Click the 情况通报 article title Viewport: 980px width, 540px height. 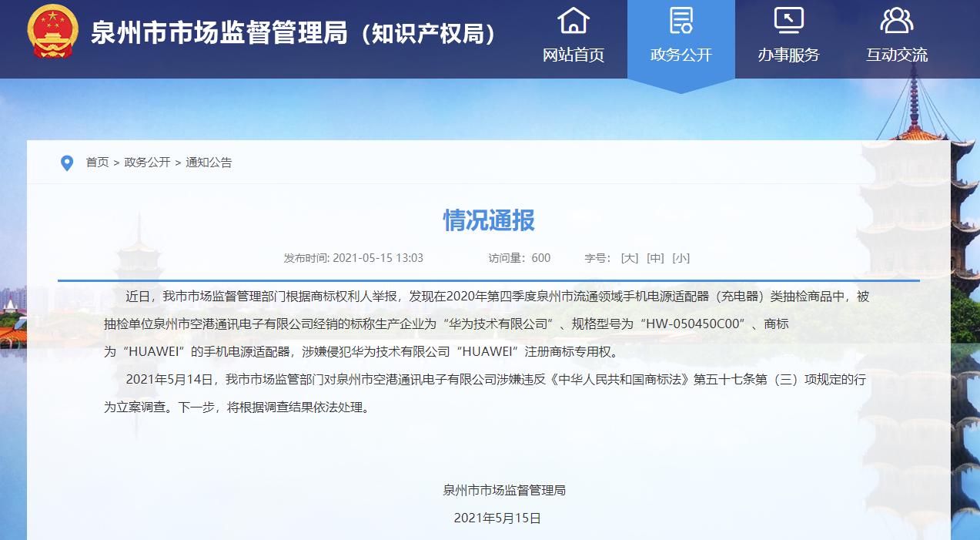click(x=489, y=220)
